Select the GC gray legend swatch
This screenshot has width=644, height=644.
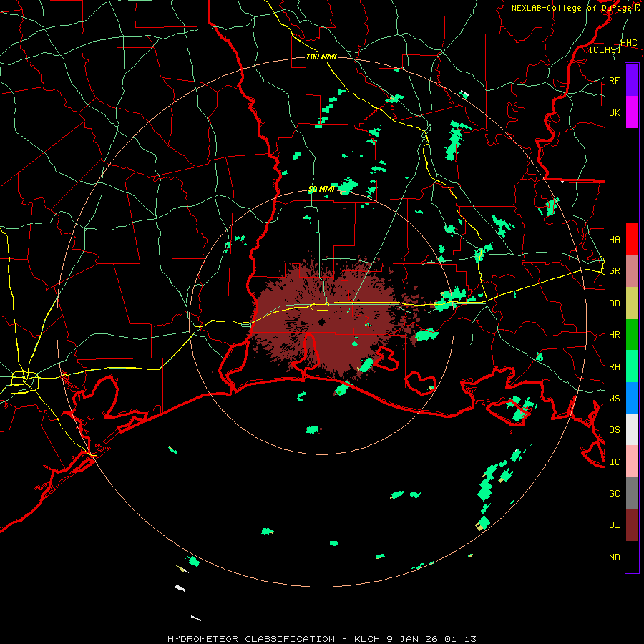coord(632,493)
